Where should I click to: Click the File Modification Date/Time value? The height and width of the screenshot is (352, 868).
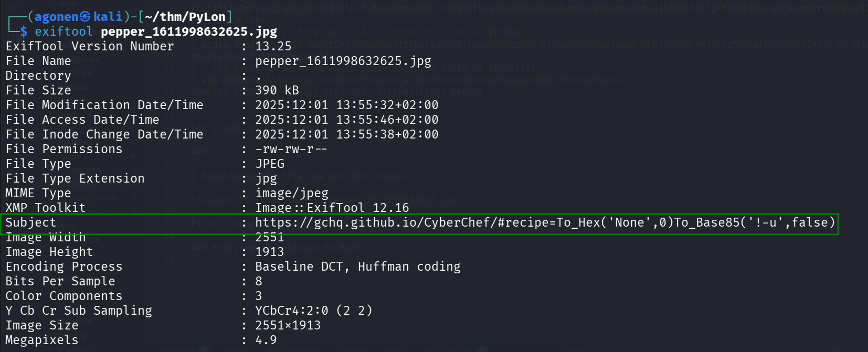[346, 105]
